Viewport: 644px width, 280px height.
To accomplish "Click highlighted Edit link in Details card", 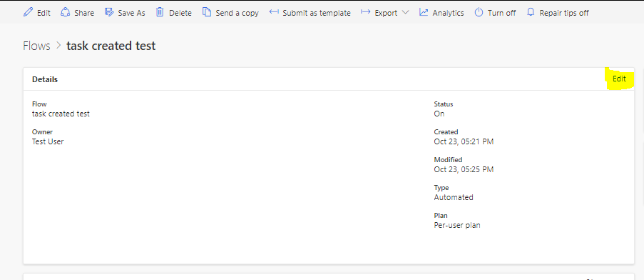I will point(619,79).
